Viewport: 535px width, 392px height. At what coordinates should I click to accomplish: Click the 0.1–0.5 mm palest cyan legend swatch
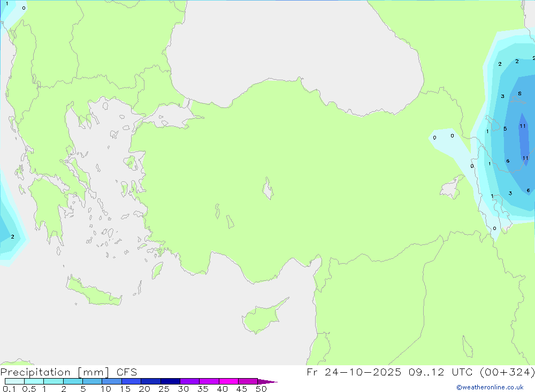point(14,381)
